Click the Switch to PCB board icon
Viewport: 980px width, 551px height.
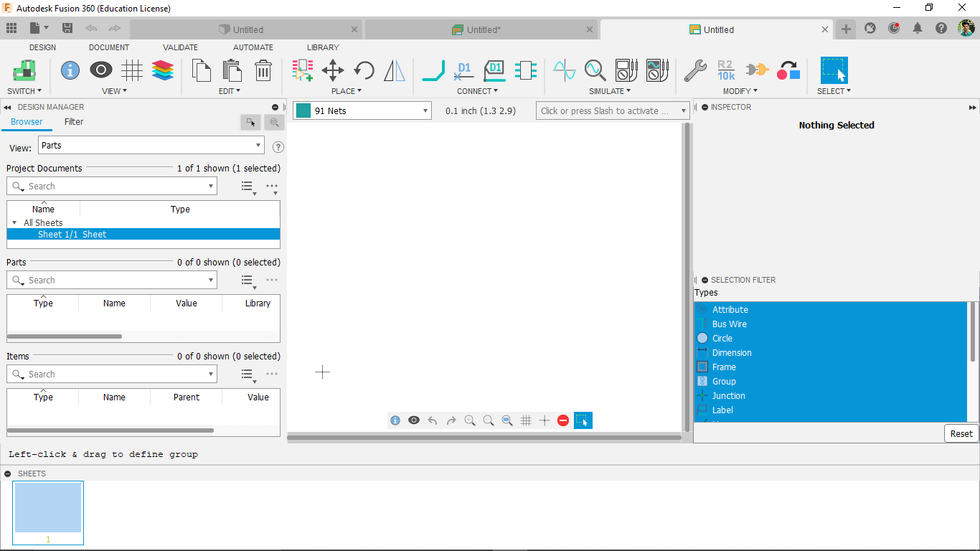pyautogui.click(x=24, y=70)
